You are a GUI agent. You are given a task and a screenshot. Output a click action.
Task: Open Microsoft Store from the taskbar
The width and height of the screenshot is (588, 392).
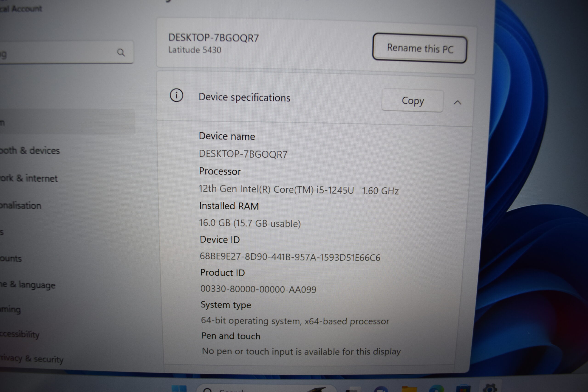pyautogui.click(x=463, y=388)
